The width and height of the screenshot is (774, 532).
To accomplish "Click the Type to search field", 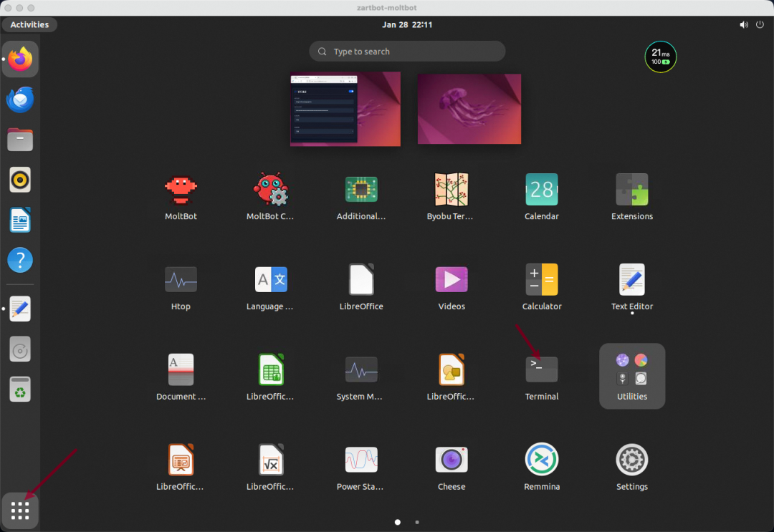I will (407, 52).
